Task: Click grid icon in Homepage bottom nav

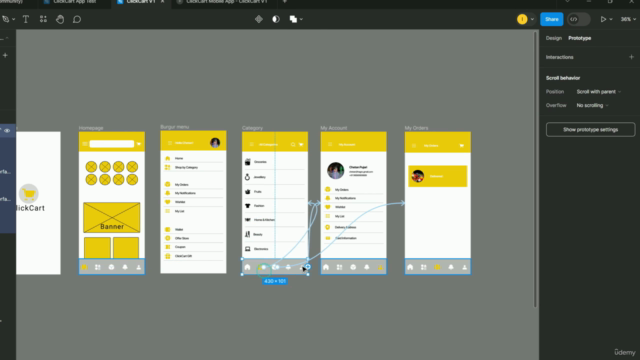Action: (x=98, y=267)
